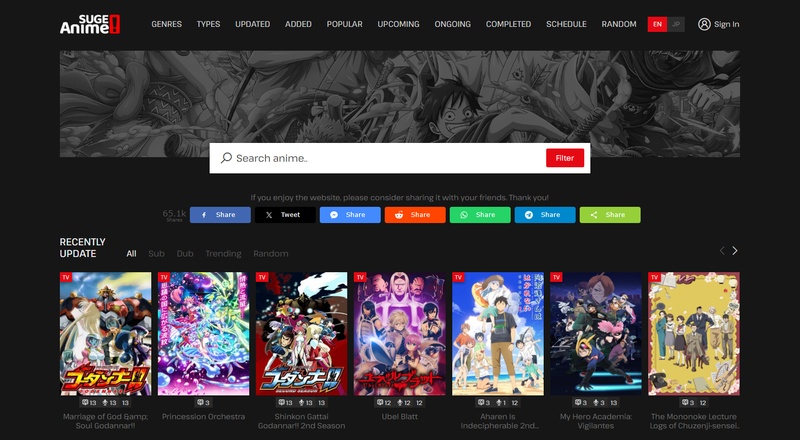Click The Mononoke Lecture Logs title link
The width and height of the screenshot is (800, 440).
pyautogui.click(x=694, y=421)
